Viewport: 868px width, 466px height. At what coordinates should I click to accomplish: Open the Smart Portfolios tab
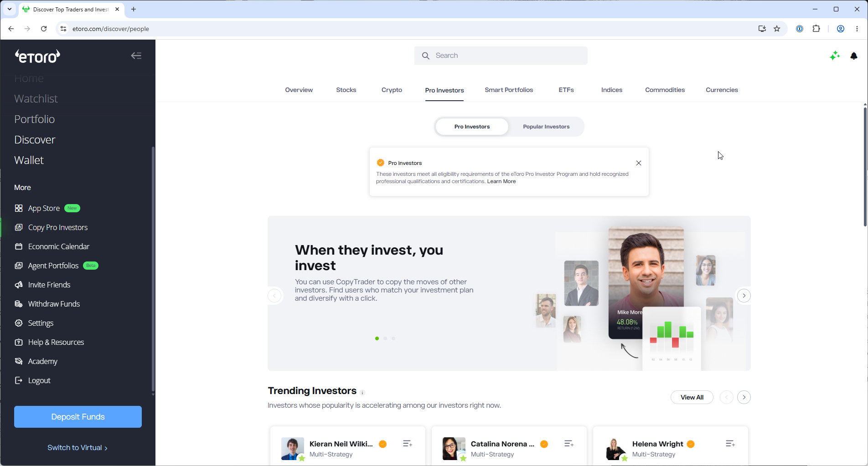click(509, 90)
